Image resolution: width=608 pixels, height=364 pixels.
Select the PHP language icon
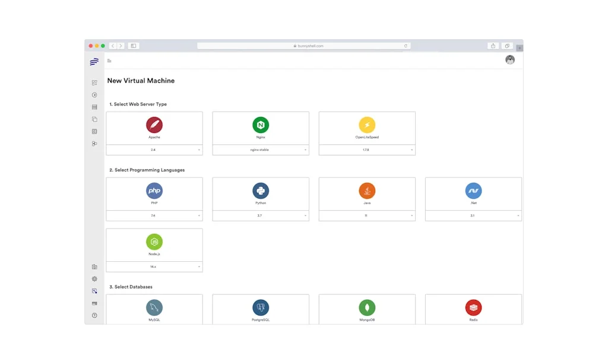[154, 191]
